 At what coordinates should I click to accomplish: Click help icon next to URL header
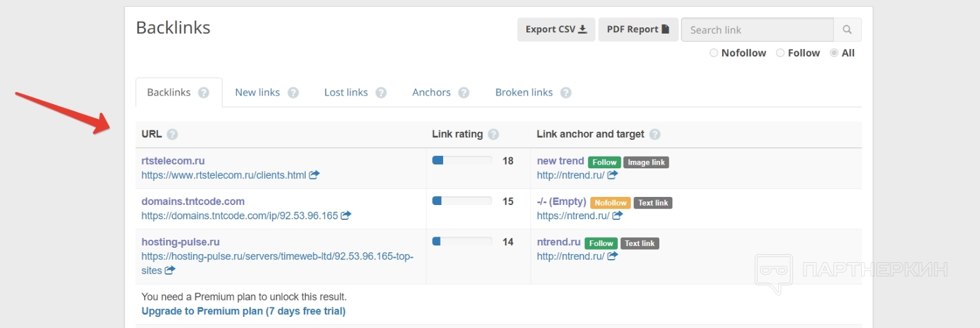coord(172,134)
